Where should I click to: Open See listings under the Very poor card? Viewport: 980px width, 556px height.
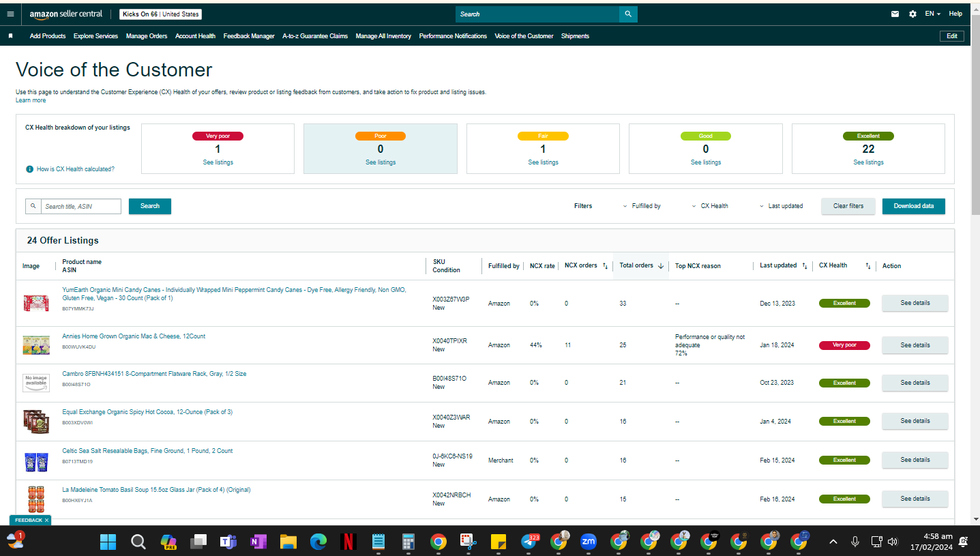218,162
